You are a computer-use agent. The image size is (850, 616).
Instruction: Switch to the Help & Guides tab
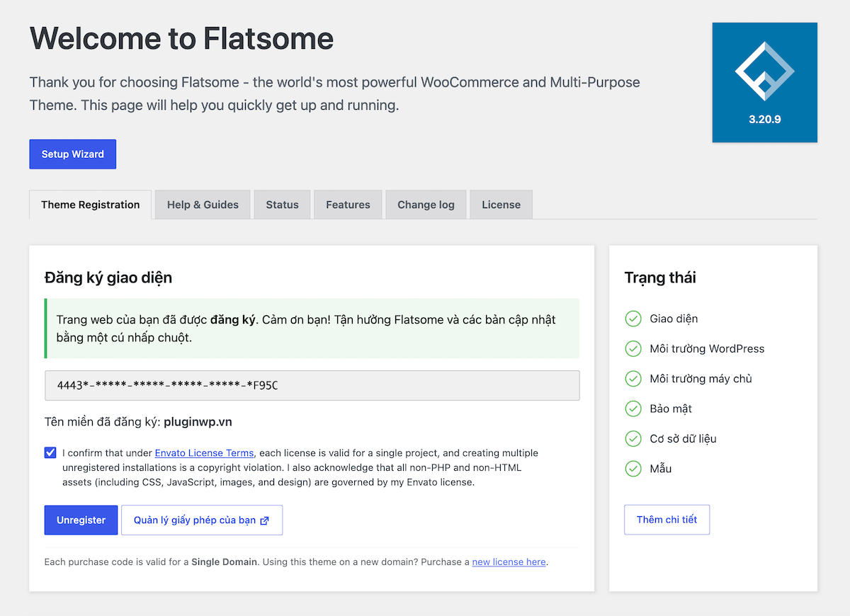click(203, 205)
